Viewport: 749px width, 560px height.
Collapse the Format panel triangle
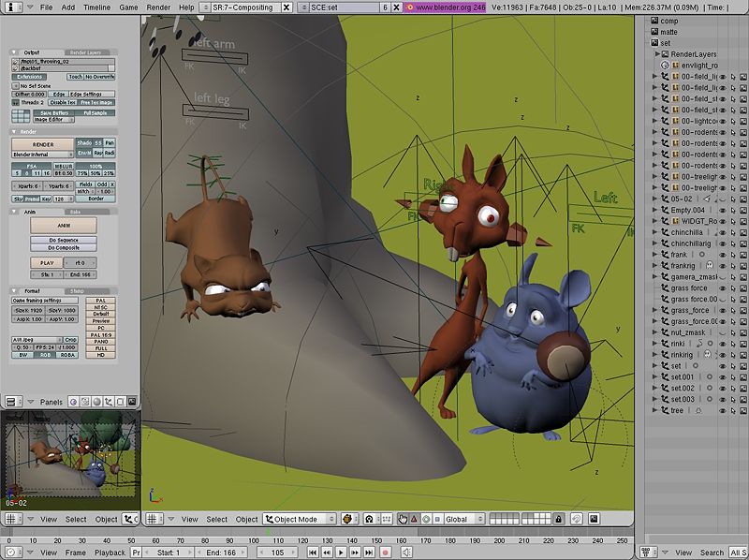click(x=14, y=290)
